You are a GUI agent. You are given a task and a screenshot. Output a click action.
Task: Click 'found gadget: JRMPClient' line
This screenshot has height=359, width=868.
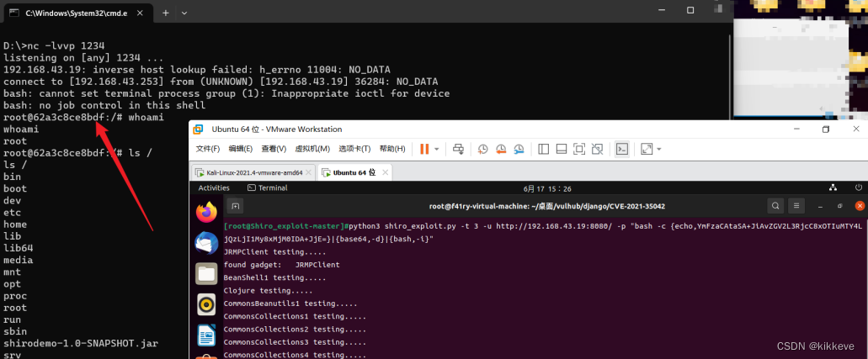click(x=282, y=265)
